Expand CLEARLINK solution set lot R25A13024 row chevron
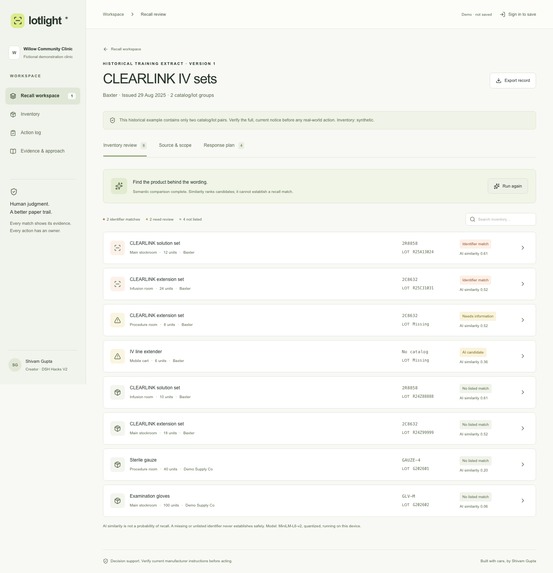The width and height of the screenshot is (553, 573). [523, 248]
